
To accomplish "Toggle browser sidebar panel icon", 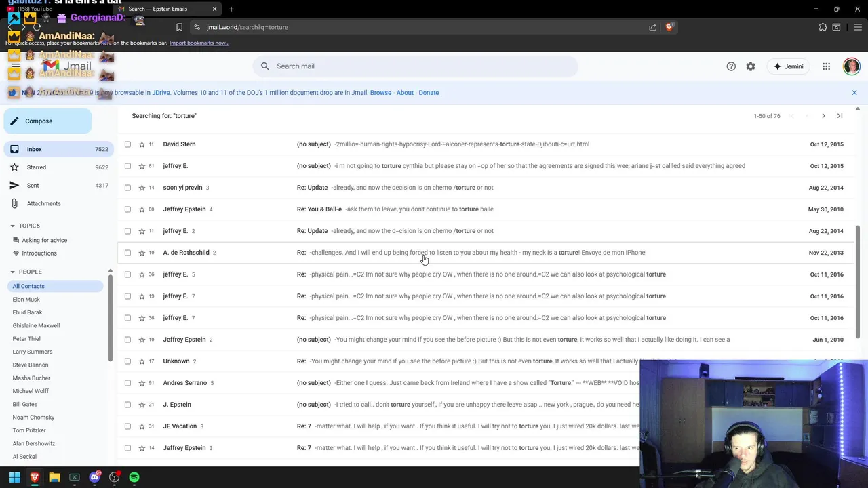I will click(x=836, y=27).
